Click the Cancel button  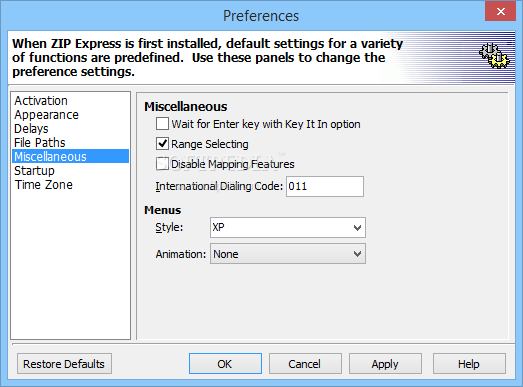coord(305,364)
